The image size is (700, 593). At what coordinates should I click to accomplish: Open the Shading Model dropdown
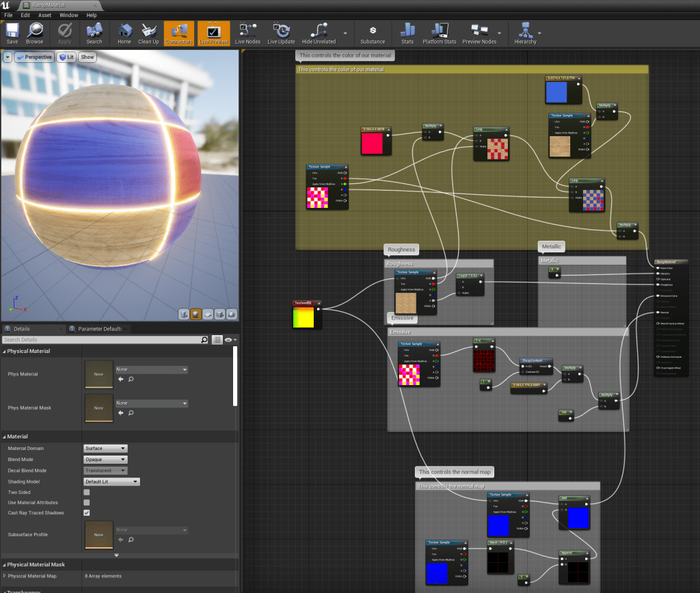(111, 482)
